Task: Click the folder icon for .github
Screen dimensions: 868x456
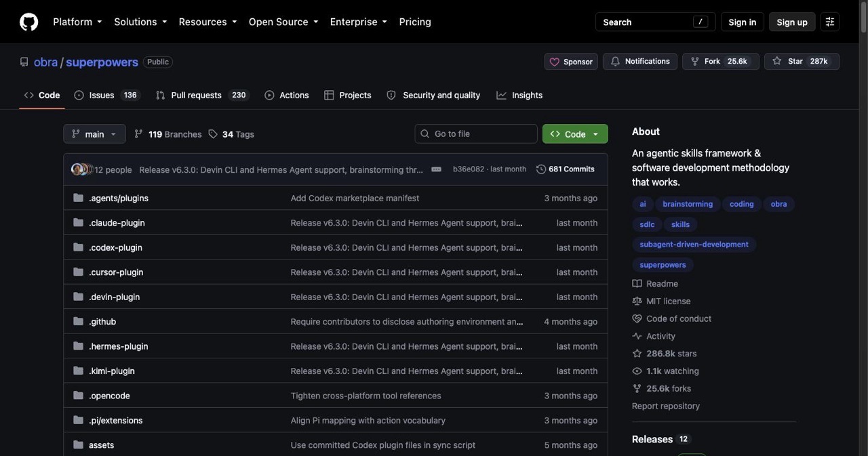Action: [x=78, y=321]
